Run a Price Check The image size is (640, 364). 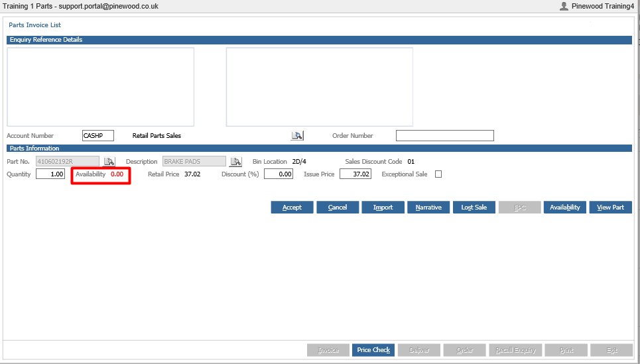coord(373,350)
